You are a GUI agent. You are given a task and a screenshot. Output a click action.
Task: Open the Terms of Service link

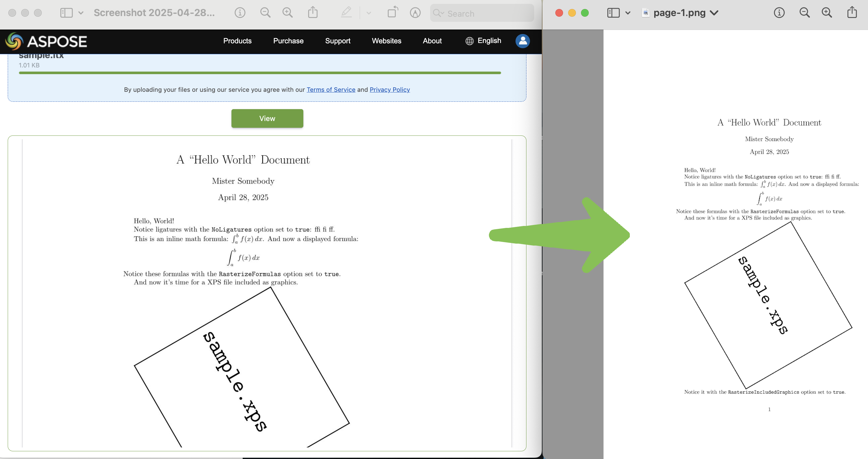[331, 90]
